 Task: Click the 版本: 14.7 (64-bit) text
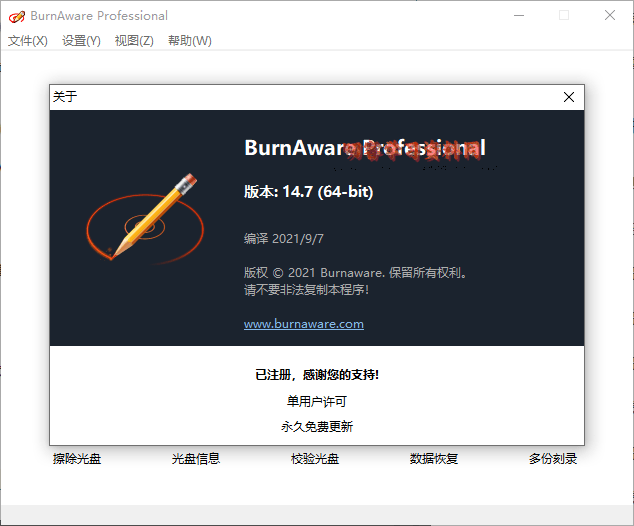click(308, 192)
